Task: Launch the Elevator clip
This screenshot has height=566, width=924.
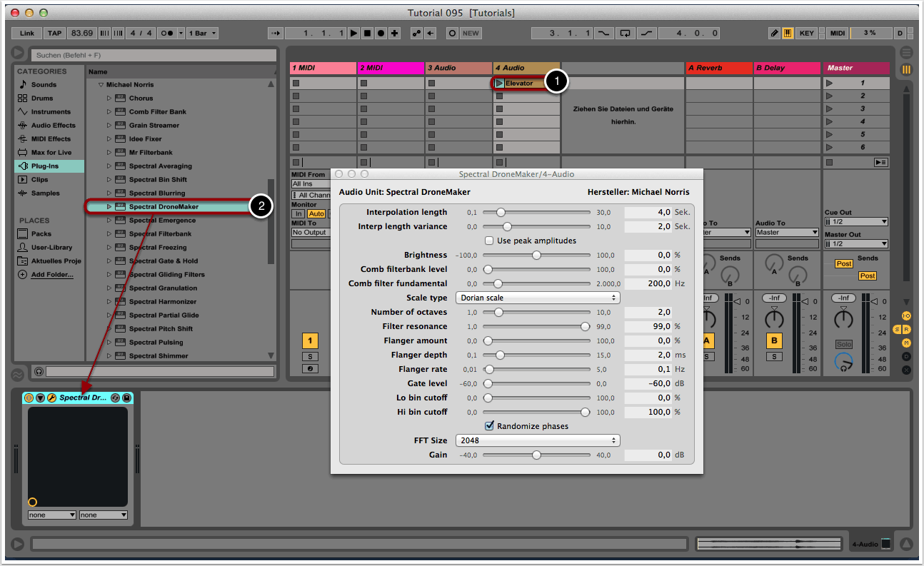Action: point(499,84)
